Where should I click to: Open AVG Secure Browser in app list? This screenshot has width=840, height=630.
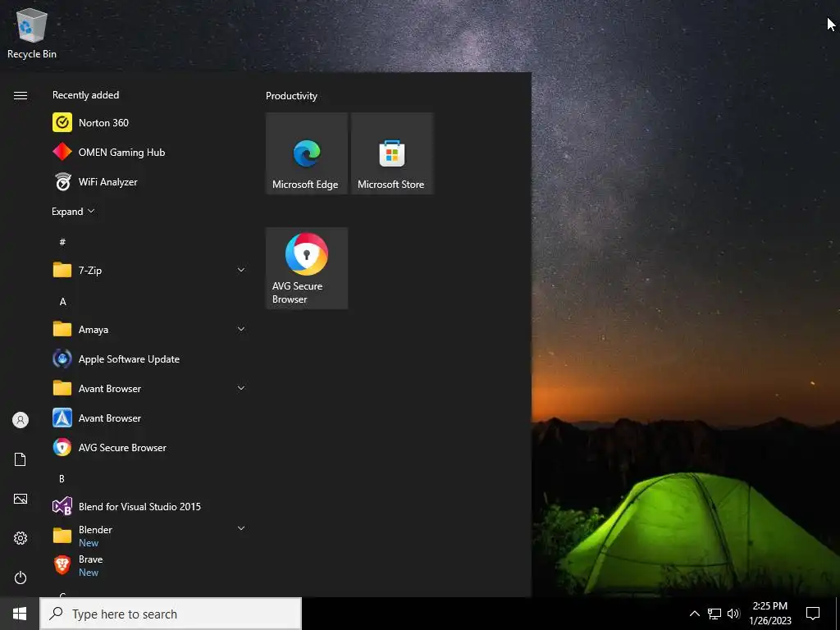pyautogui.click(x=149, y=447)
